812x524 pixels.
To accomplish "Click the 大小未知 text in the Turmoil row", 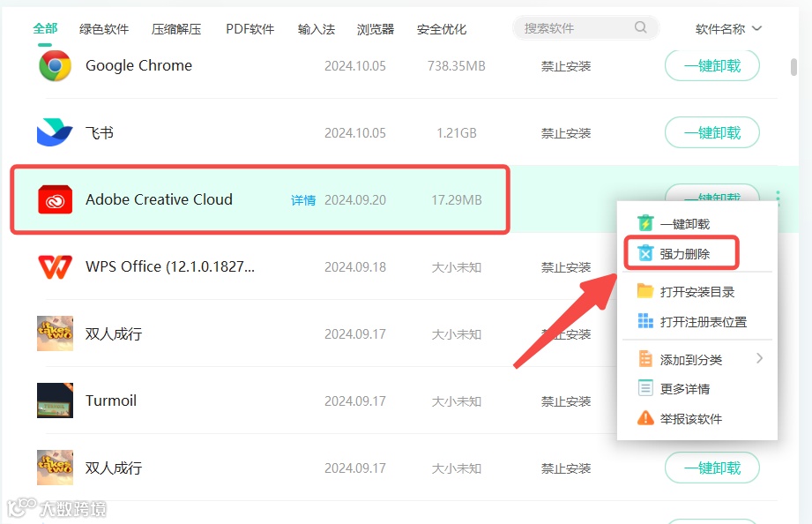I will [x=456, y=401].
